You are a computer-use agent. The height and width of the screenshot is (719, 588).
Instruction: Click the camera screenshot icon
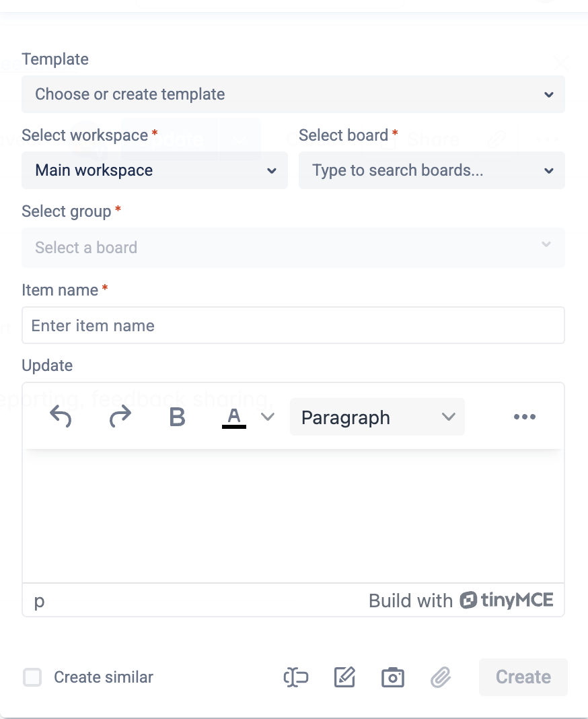pyautogui.click(x=392, y=677)
